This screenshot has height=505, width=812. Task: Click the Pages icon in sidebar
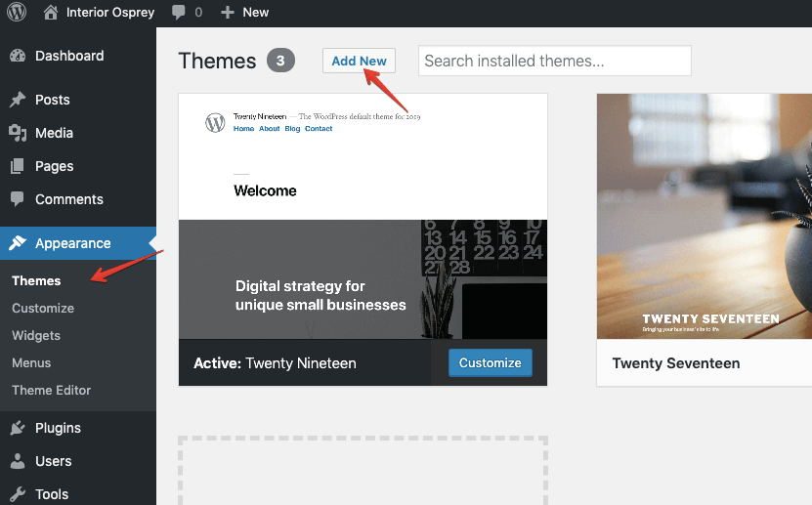[17, 166]
